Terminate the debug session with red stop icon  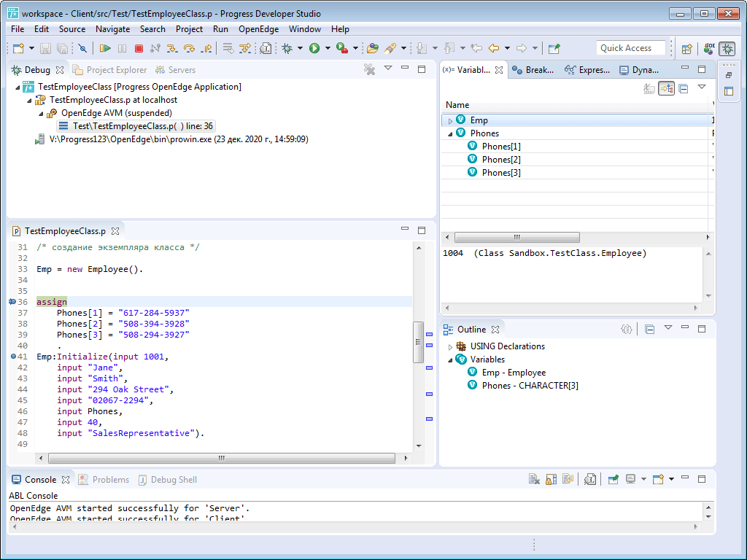click(x=139, y=48)
